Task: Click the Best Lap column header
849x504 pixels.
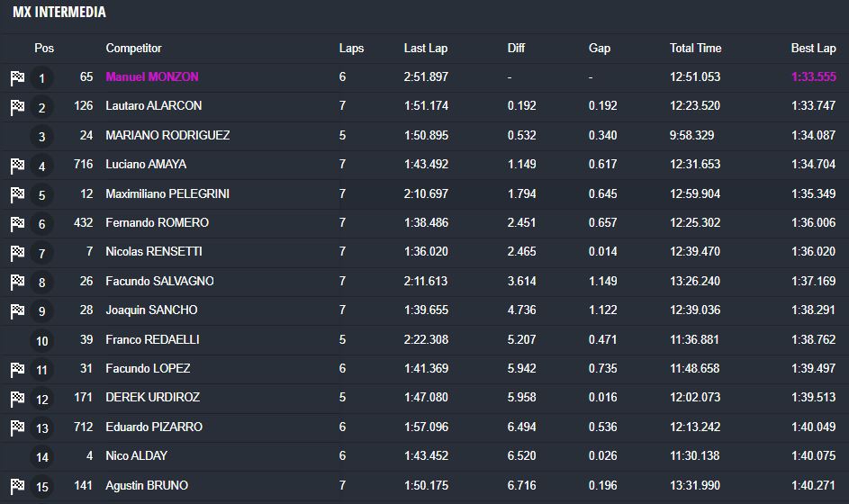Action: 813,49
